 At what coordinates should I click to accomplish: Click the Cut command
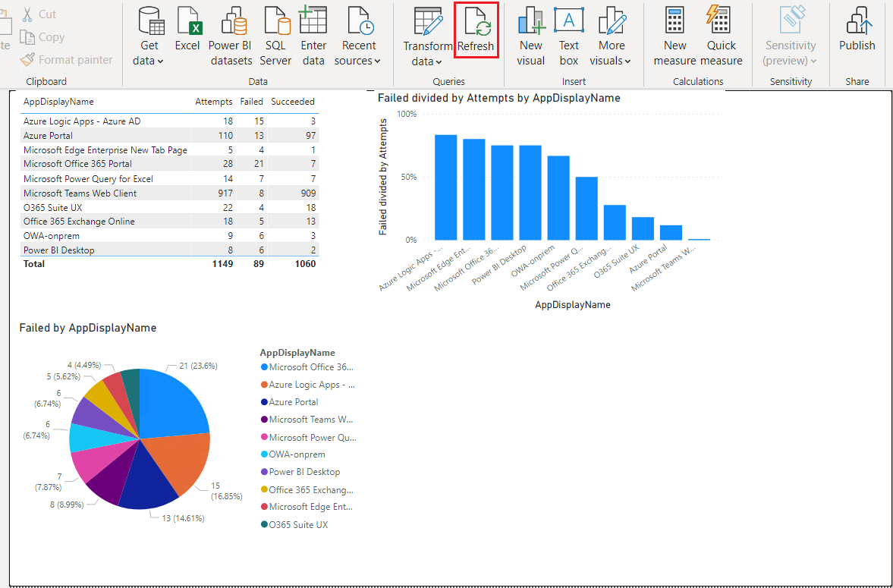click(x=39, y=14)
